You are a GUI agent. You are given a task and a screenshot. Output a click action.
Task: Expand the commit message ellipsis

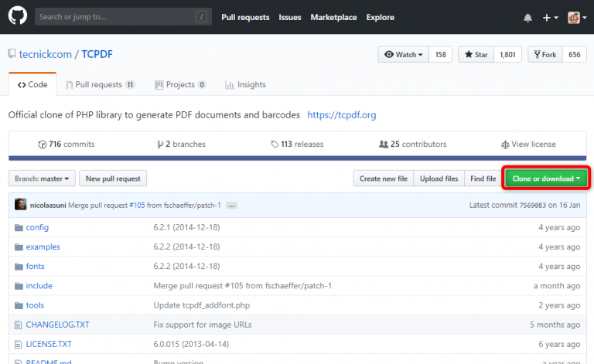click(x=231, y=206)
